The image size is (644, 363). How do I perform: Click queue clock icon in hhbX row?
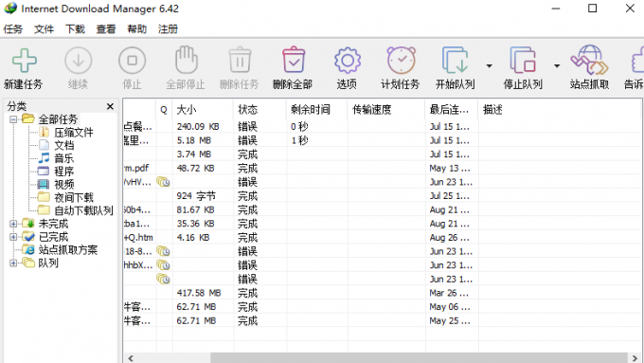[x=164, y=265]
